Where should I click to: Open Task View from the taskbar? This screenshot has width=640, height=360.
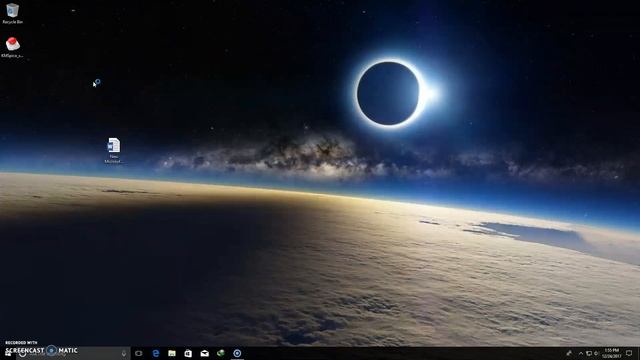(139, 353)
